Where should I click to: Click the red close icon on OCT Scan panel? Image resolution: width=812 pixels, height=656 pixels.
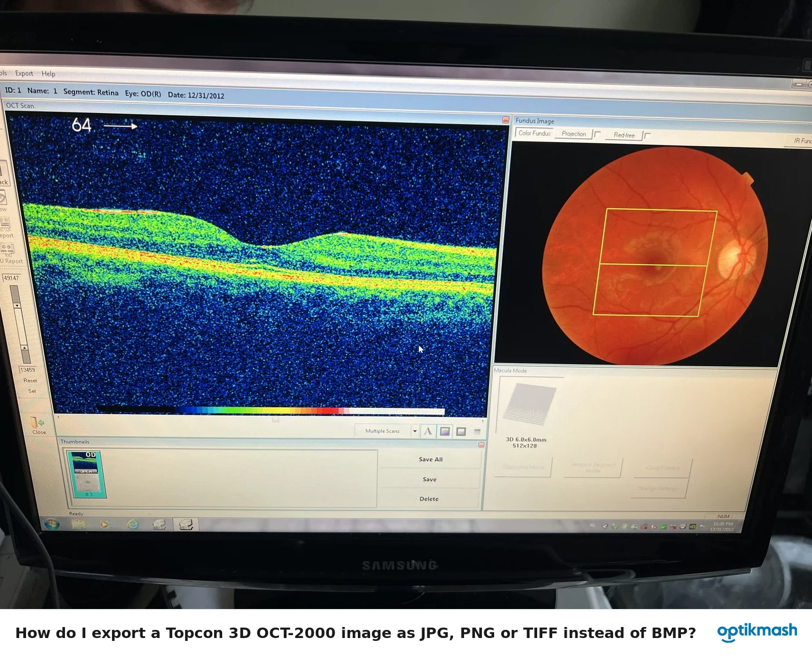tap(505, 120)
